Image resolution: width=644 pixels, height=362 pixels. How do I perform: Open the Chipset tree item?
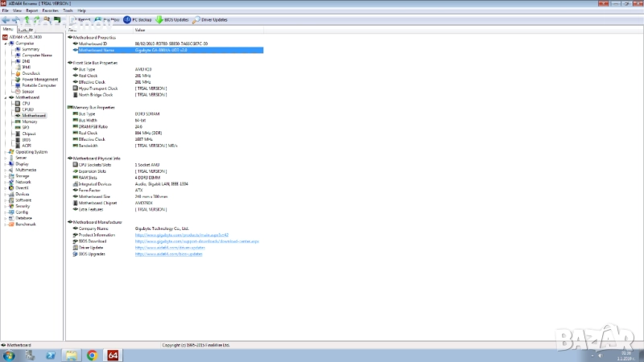pos(29,134)
